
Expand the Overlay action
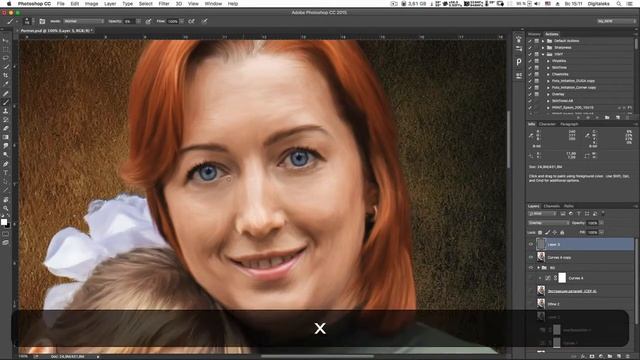pos(548,94)
